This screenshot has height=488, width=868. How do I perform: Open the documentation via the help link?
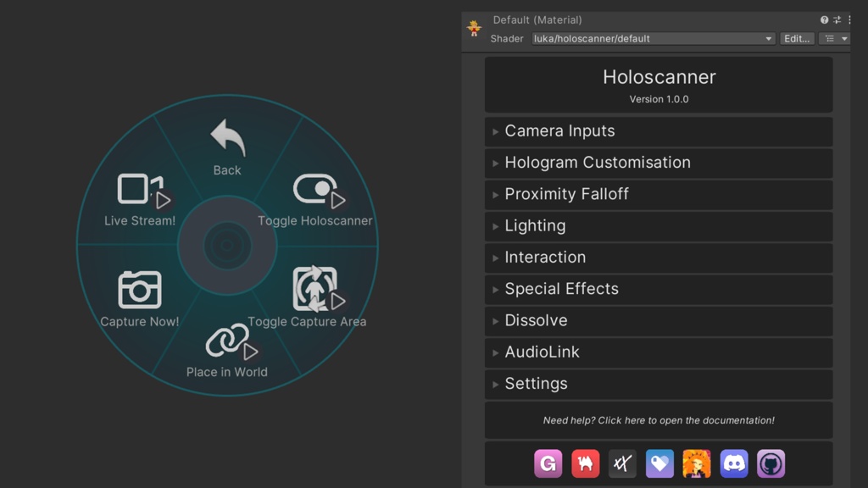click(x=659, y=420)
